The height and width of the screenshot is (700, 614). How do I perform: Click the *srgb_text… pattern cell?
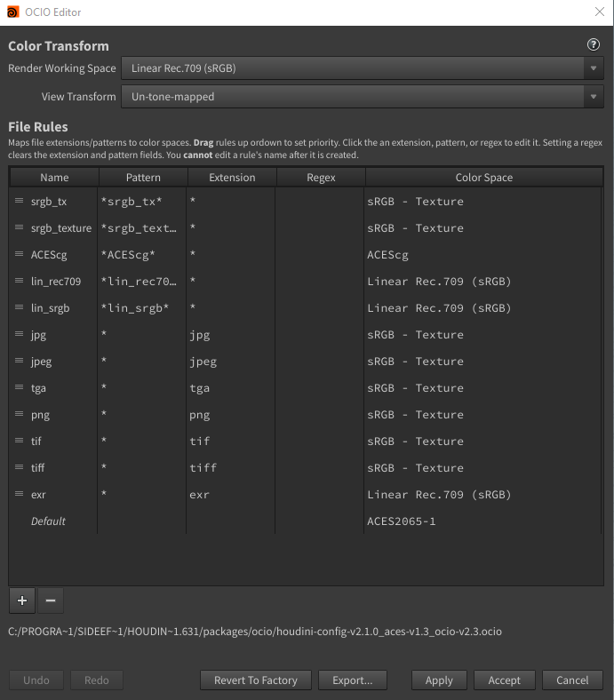tap(141, 228)
